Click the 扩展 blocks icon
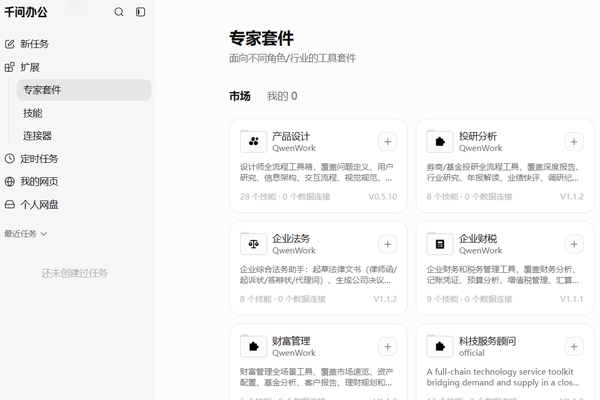The image size is (600, 400). [x=10, y=67]
